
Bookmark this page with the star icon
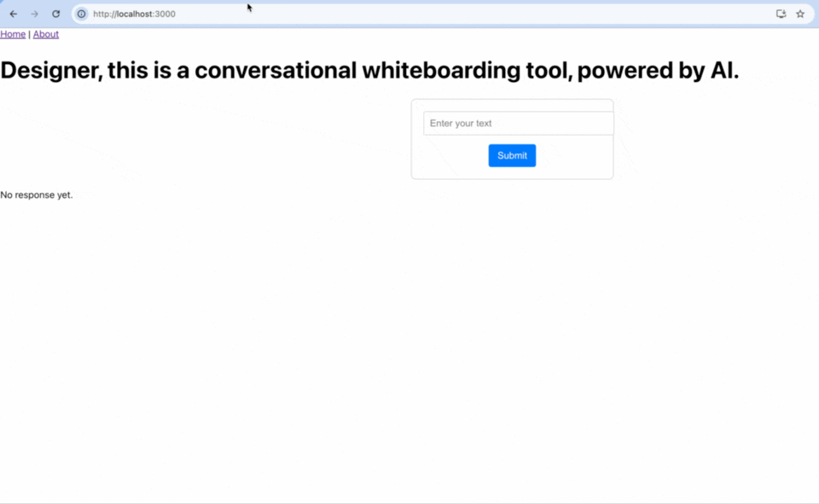(800, 14)
